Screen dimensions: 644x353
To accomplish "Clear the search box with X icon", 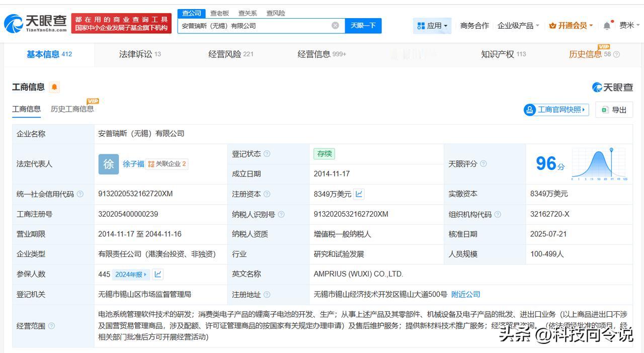I will point(335,26).
